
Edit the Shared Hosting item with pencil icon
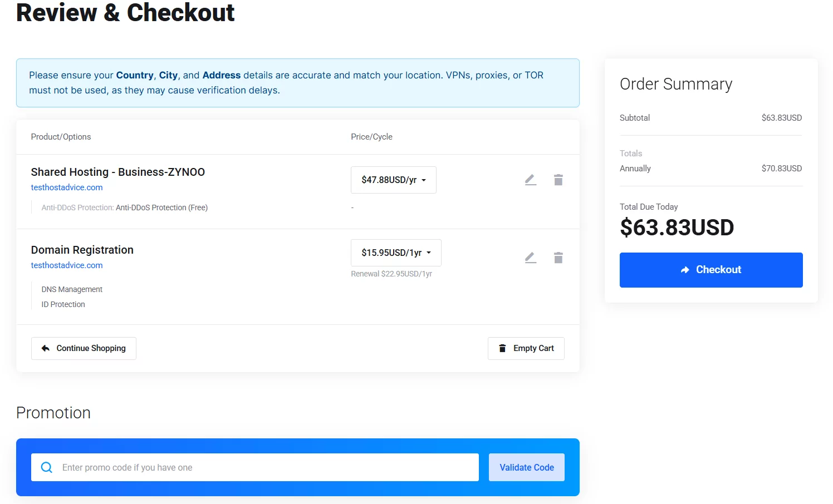(x=531, y=180)
